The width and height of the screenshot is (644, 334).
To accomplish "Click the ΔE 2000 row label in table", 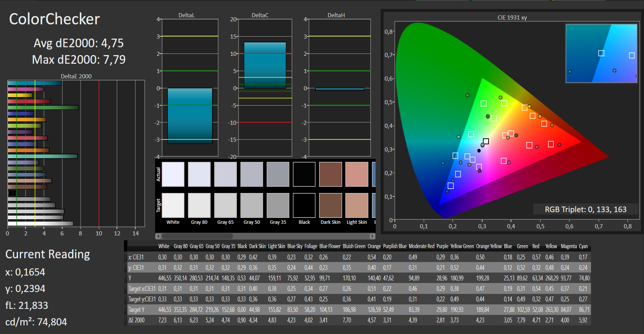I will click(136, 320).
